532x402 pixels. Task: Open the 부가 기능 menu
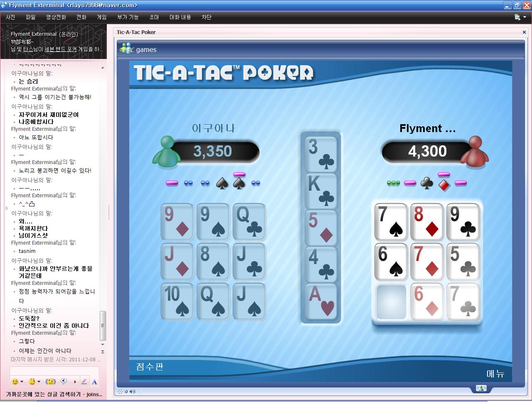pos(128,17)
